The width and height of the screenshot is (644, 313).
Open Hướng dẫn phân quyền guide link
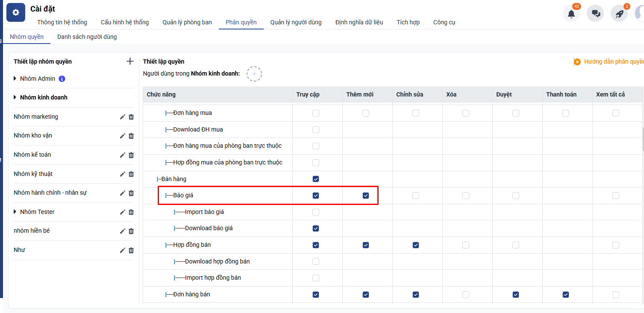point(611,61)
